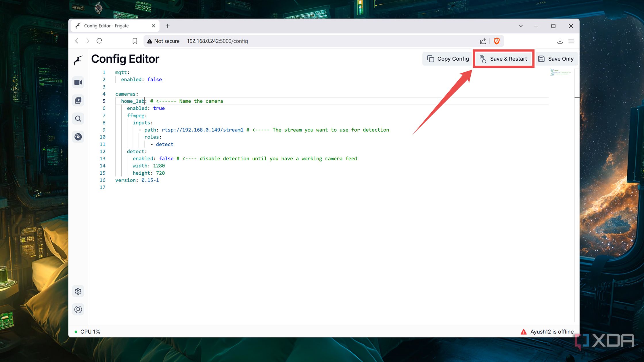Click the Copy Config button
Viewport: 644px width, 362px height.
(x=448, y=59)
